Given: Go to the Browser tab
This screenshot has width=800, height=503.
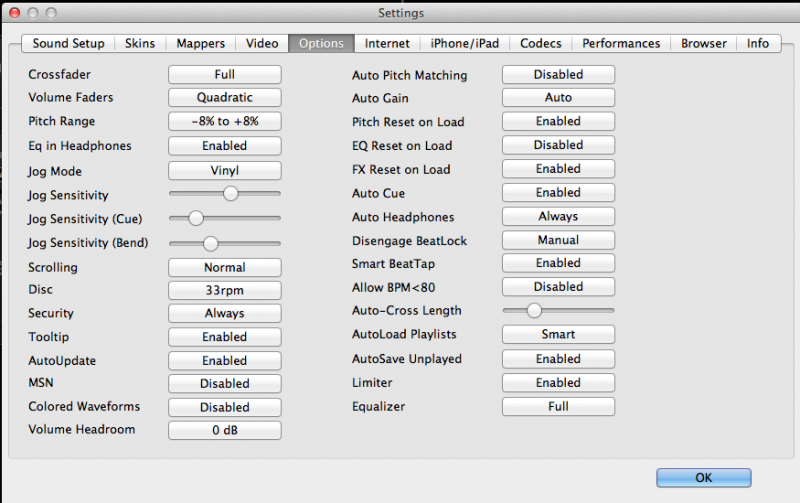Looking at the screenshot, I should click(704, 43).
